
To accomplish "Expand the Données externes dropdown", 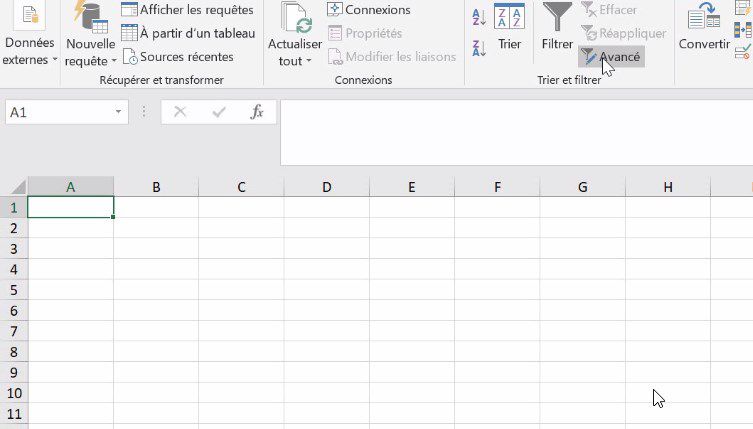I will tap(29, 62).
